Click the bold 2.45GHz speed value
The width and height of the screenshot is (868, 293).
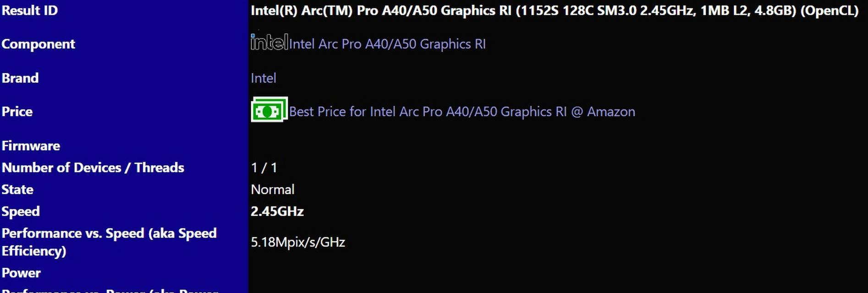pyautogui.click(x=277, y=212)
